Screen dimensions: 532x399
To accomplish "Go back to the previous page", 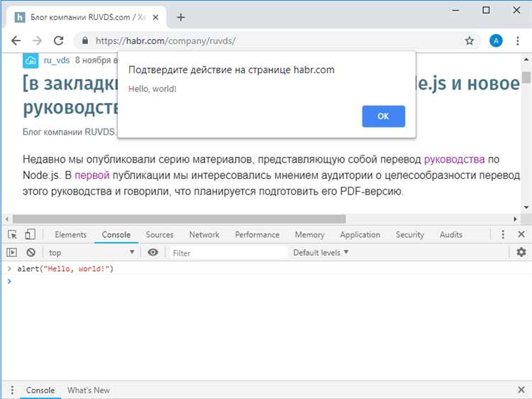I will [x=16, y=40].
